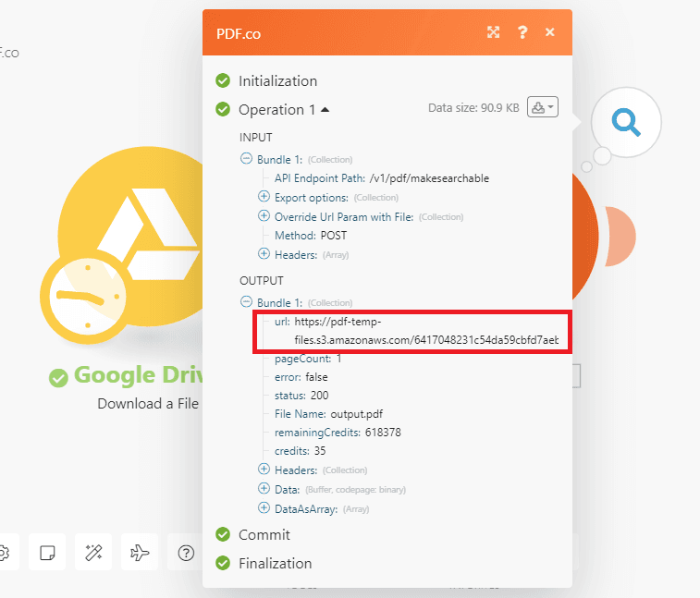Open the download output bundles dropdown
The image size is (700, 598).
pyautogui.click(x=542, y=108)
